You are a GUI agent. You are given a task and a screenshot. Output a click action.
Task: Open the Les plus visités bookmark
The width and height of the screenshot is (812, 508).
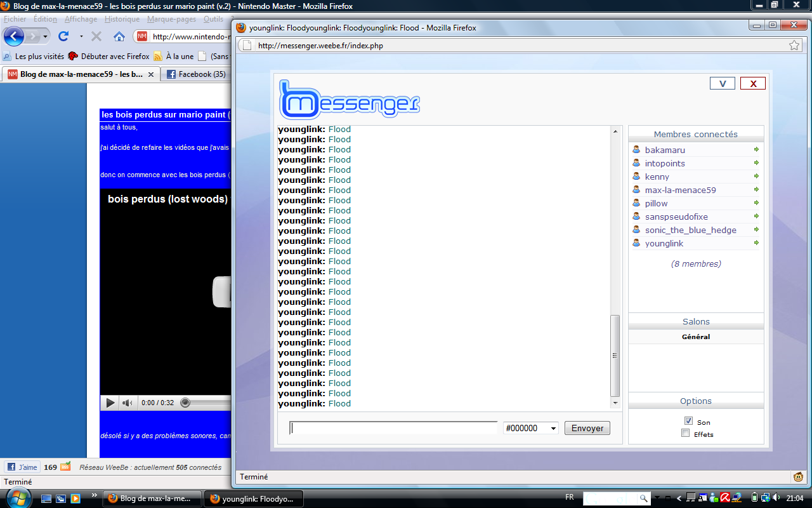point(34,56)
